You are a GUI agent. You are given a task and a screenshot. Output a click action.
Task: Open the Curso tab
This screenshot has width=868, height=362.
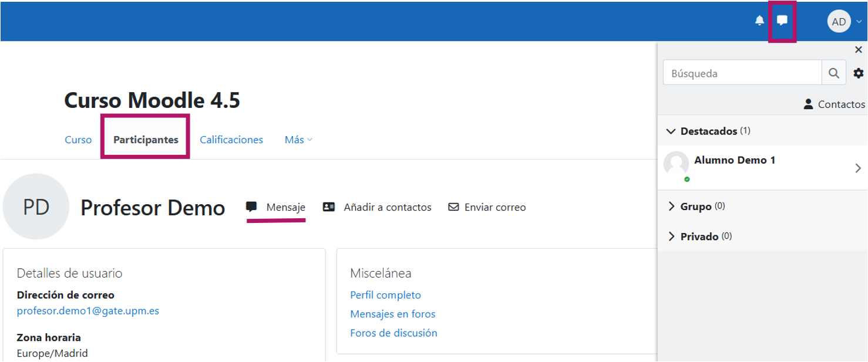point(78,140)
